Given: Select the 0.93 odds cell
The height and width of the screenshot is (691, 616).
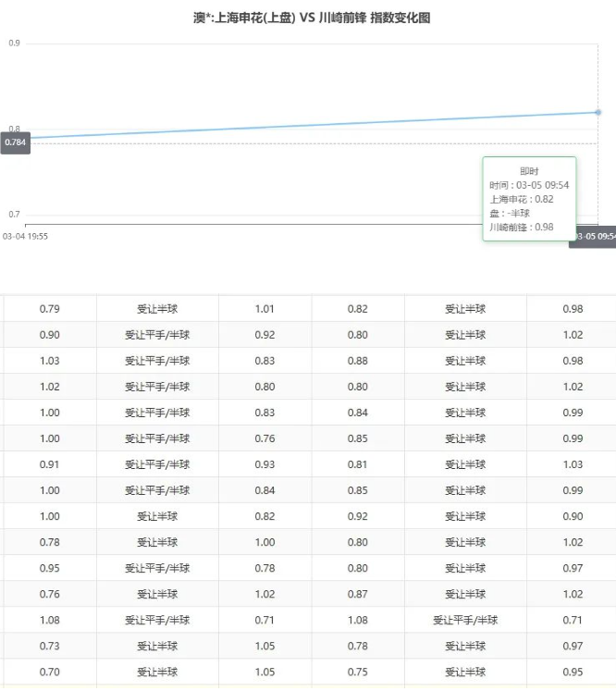Looking at the screenshot, I should pyautogui.click(x=265, y=464).
